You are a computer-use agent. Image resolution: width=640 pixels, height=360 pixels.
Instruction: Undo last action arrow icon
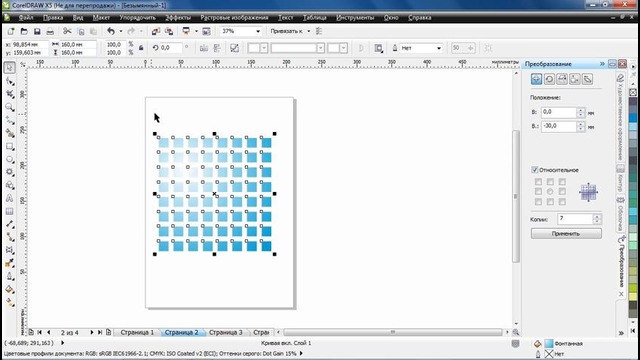(111, 31)
